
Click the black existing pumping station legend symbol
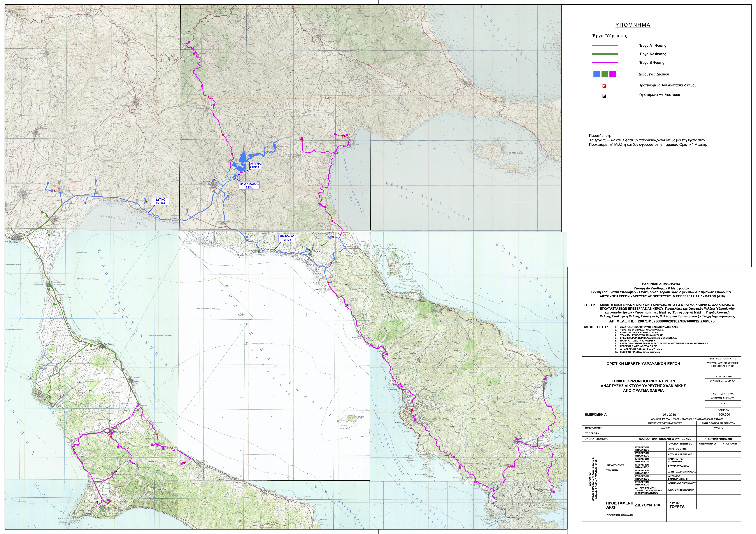point(604,96)
